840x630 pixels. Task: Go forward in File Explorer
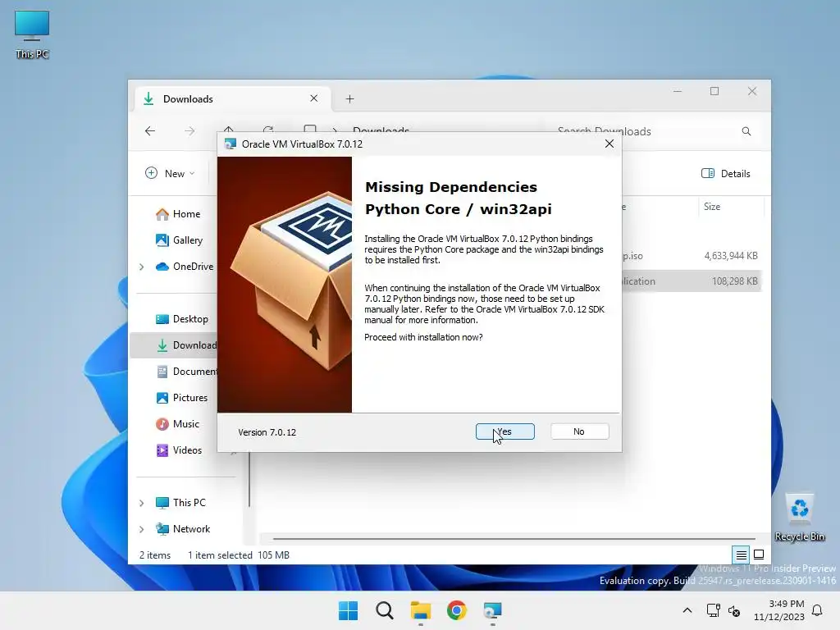point(189,130)
